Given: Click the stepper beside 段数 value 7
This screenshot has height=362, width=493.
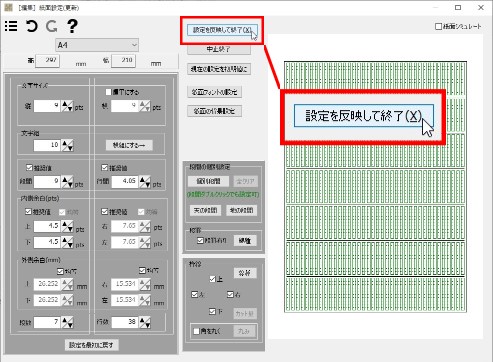Looking at the screenshot, I should click(67, 322).
